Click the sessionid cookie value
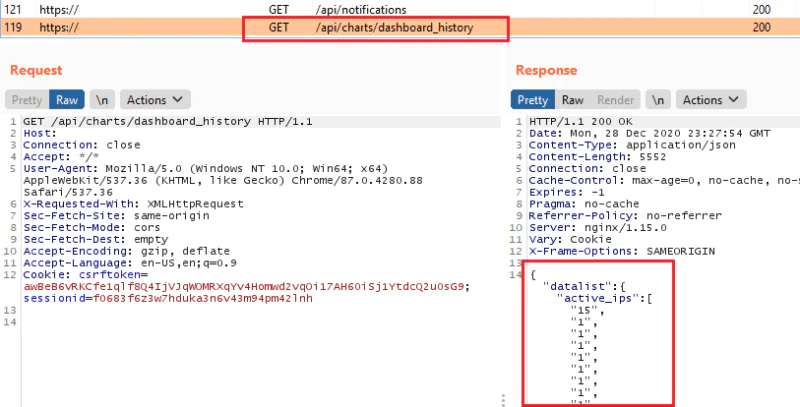Screen dimensions: 800x407 (x=203, y=298)
